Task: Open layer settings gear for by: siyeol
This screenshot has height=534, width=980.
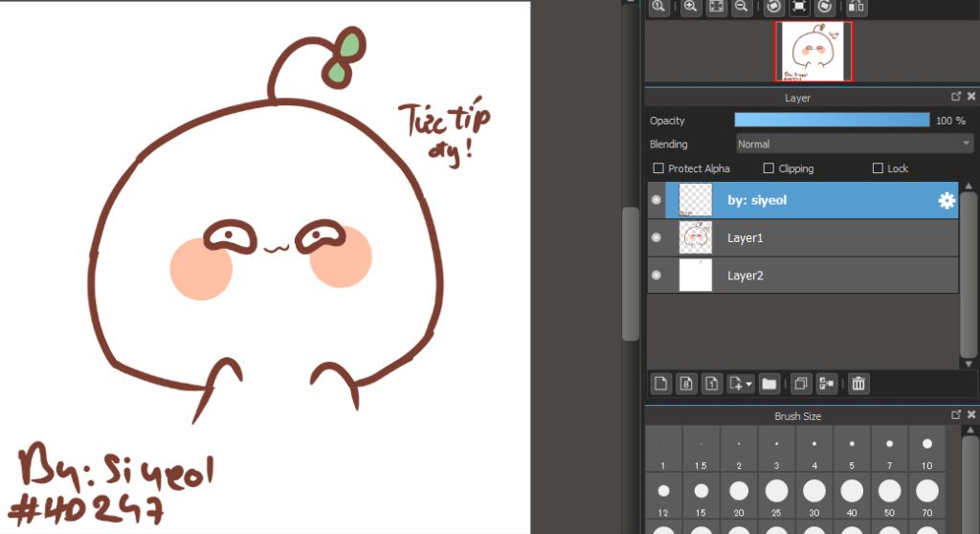Action: click(x=947, y=200)
